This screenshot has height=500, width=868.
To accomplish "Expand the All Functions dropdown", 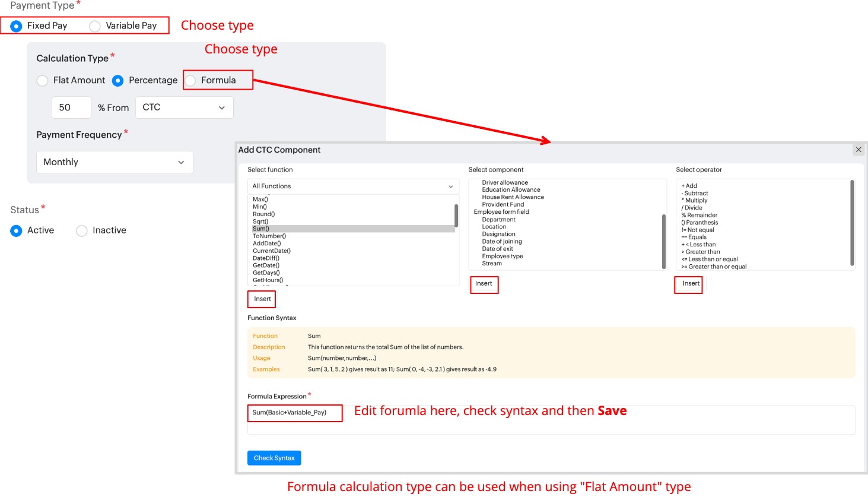I will pyautogui.click(x=353, y=186).
